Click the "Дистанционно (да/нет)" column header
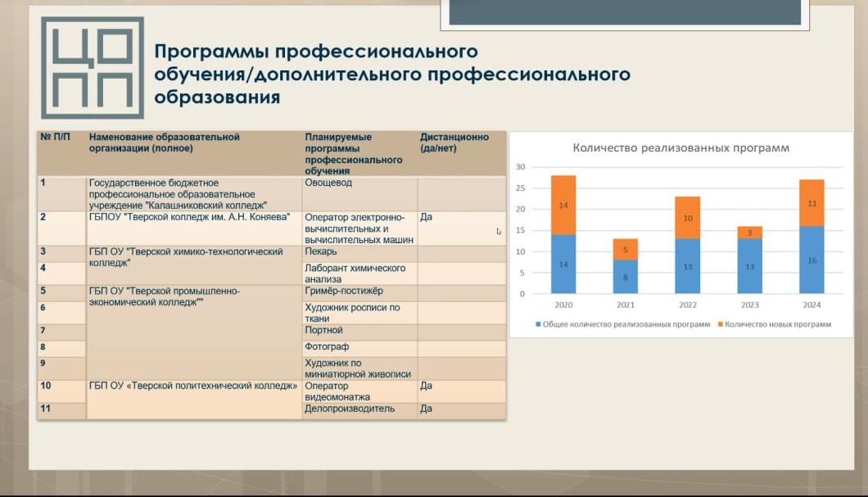 point(454,142)
